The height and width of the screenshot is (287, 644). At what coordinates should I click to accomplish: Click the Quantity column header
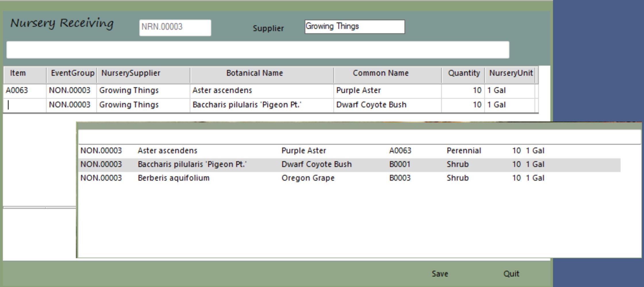pyautogui.click(x=463, y=73)
